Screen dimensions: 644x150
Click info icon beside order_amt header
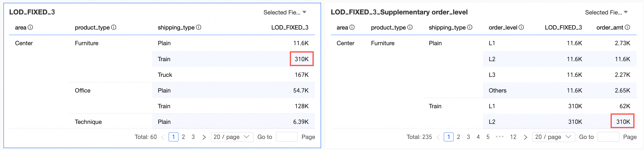(x=627, y=27)
